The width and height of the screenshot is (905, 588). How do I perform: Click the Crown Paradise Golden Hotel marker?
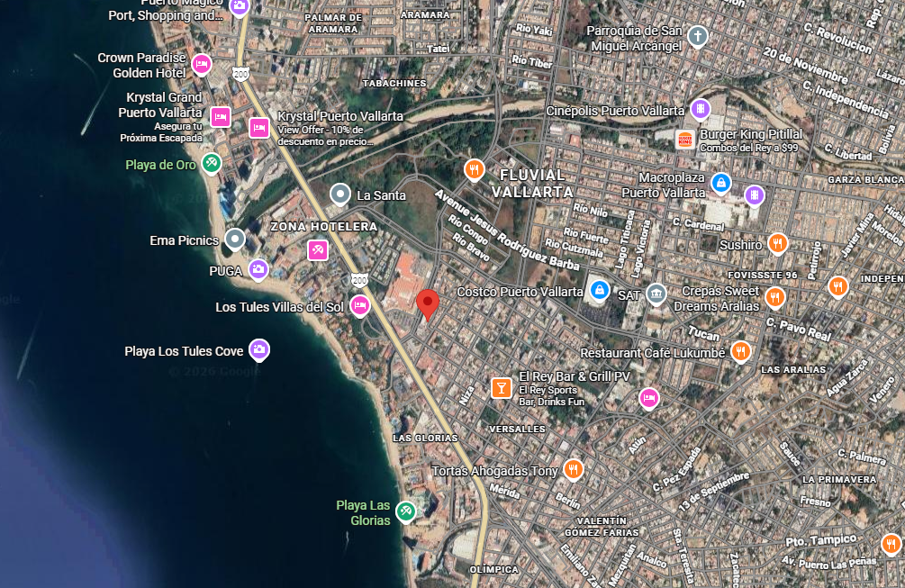pos(202,63)
